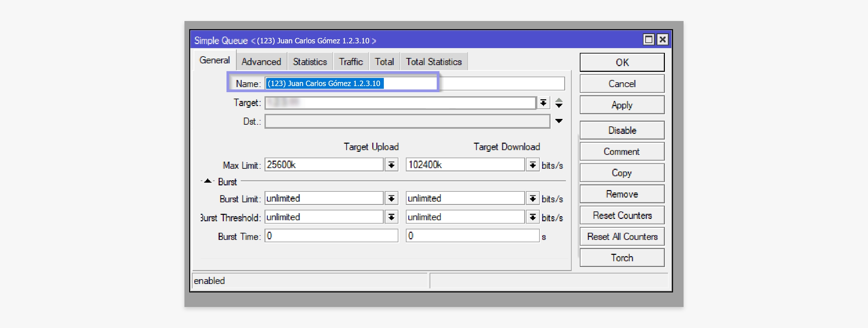Remove this queue entry
The width and height of the screenshot is (868, 328).
pyautogui.click(x=622, y=194)
